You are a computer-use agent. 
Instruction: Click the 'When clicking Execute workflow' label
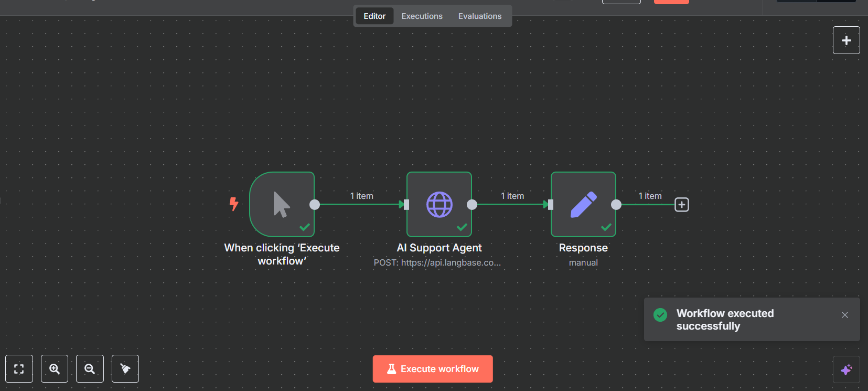[282, 255]
